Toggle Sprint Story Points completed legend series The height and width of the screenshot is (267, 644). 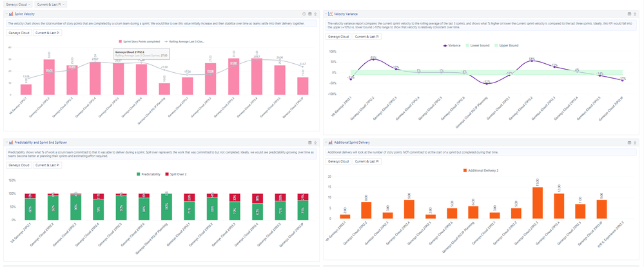139,41
